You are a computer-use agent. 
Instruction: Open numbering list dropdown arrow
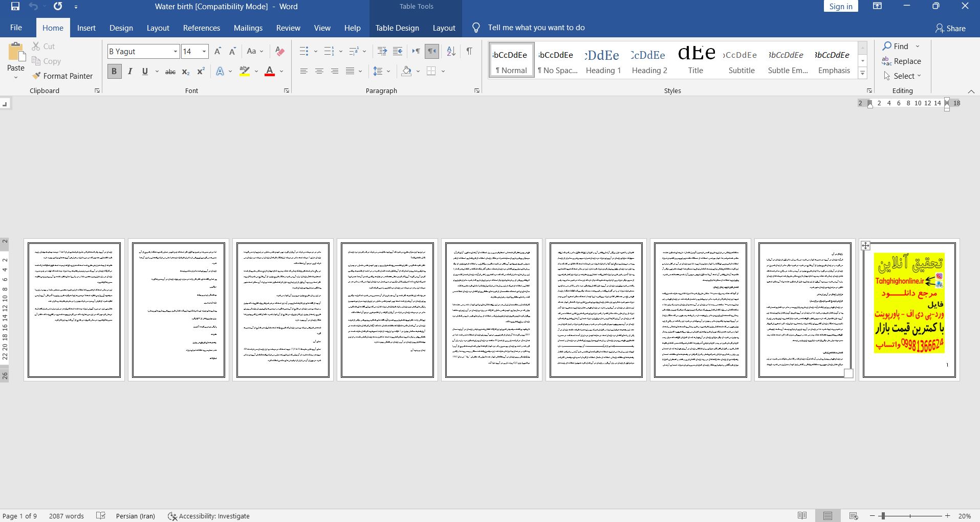(x=341, y=51)
